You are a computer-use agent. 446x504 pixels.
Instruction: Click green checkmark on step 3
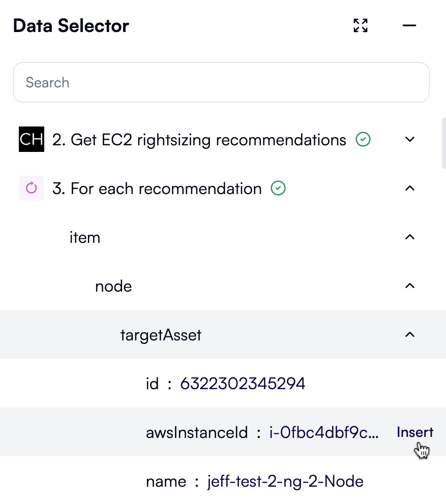tap(278, 188)
